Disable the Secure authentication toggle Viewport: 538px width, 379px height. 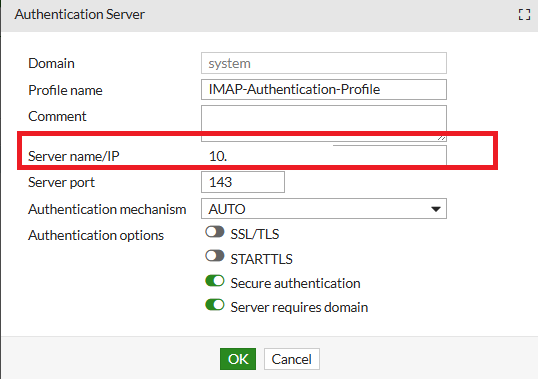215,281
